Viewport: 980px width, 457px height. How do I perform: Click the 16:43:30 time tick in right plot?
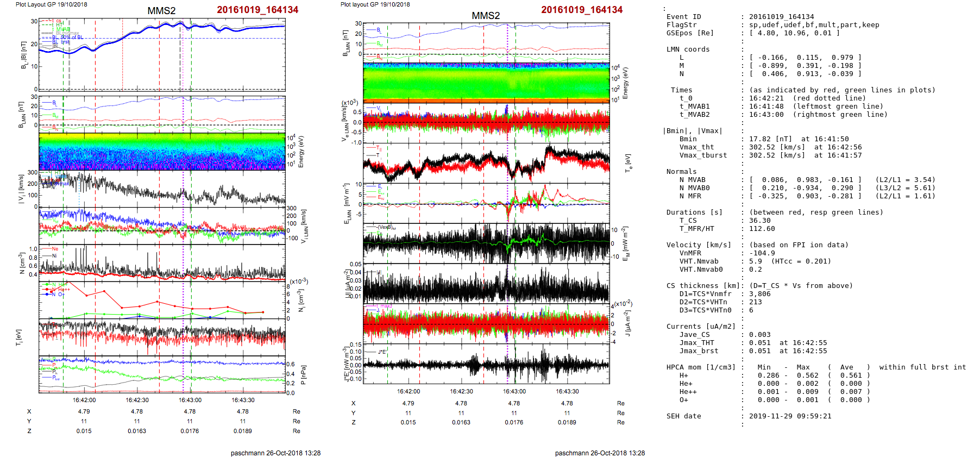(567, 391)
